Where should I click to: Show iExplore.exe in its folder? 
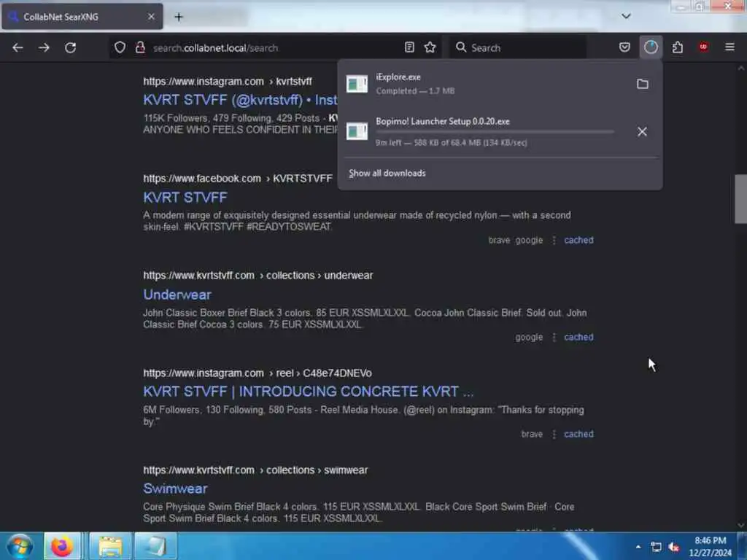point(642,85)
